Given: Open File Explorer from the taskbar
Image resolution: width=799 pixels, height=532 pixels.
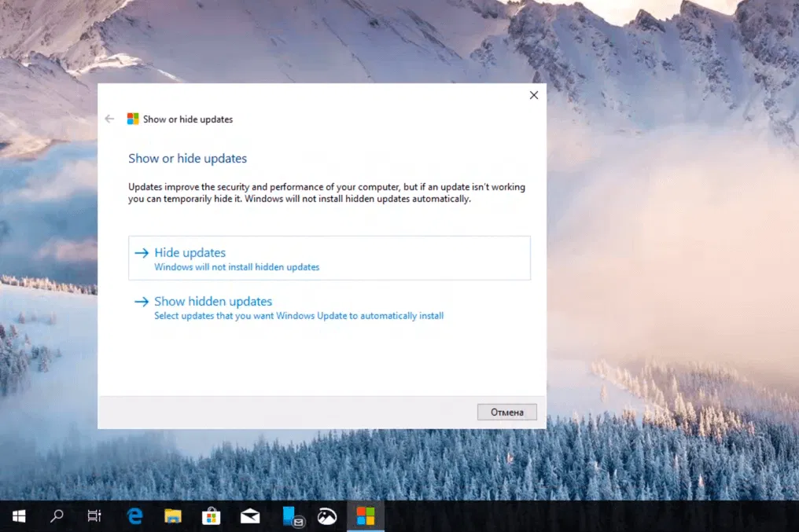Looking at the screenshot, I should pyautogui.click(x=172, y=516).
